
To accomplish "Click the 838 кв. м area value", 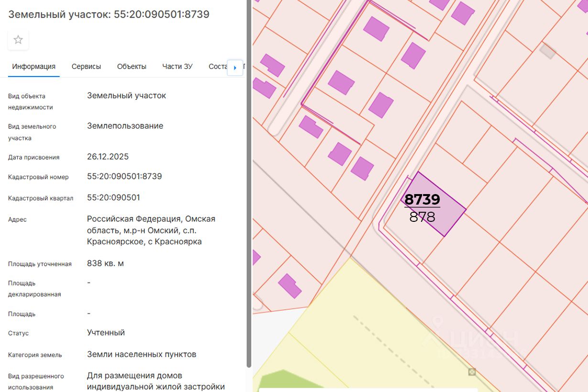I will click(105, 263).
